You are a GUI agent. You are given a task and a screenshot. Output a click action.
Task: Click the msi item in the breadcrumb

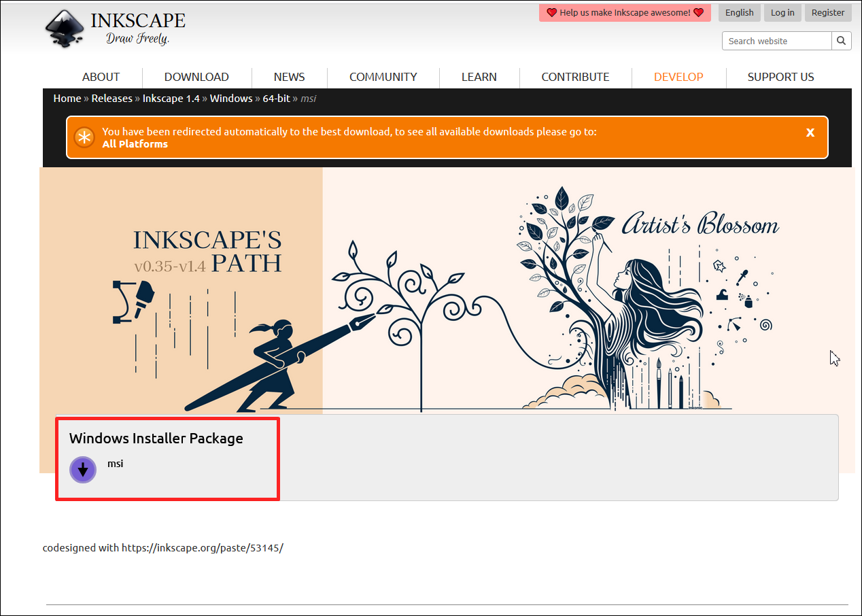[x=309, y=99]
